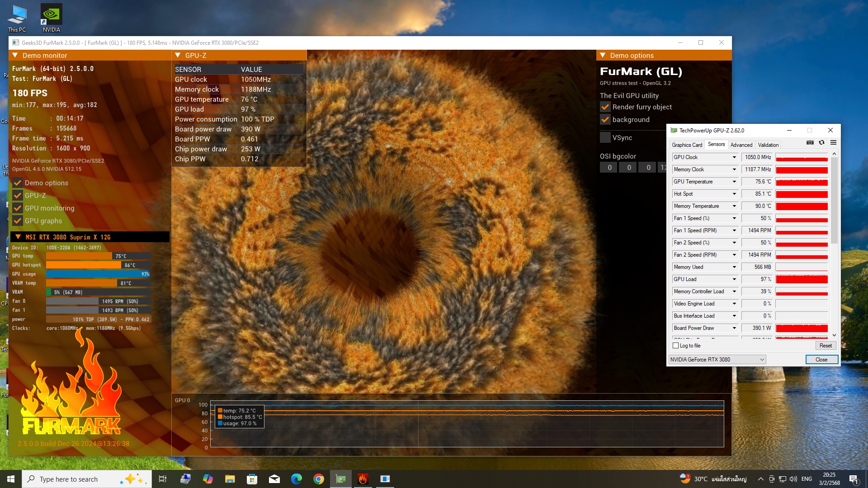Toggle the GPU graphs checkbox
This screenshot has width=868, height=488.
pyautogui.click(x=18, y=221)
